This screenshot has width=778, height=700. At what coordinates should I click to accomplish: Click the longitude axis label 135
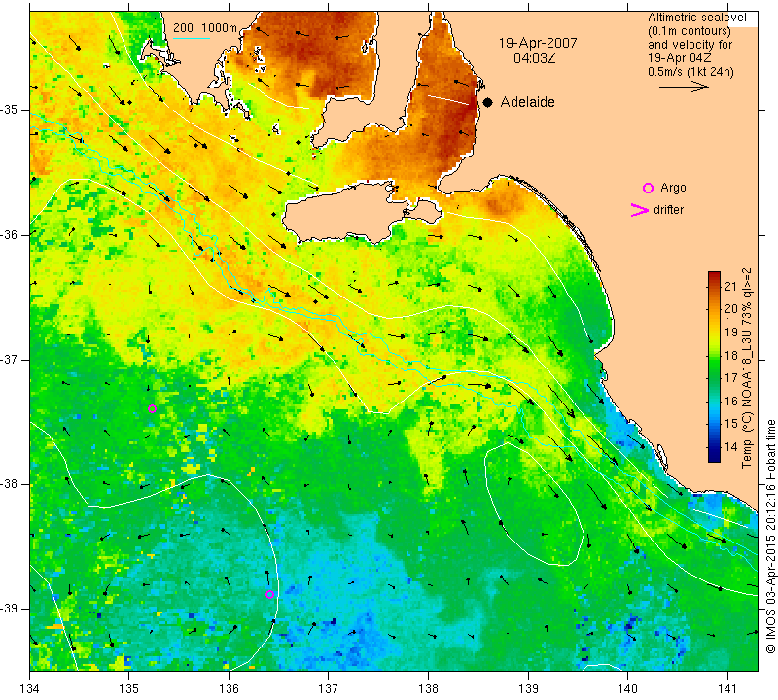tap(129, 688)
